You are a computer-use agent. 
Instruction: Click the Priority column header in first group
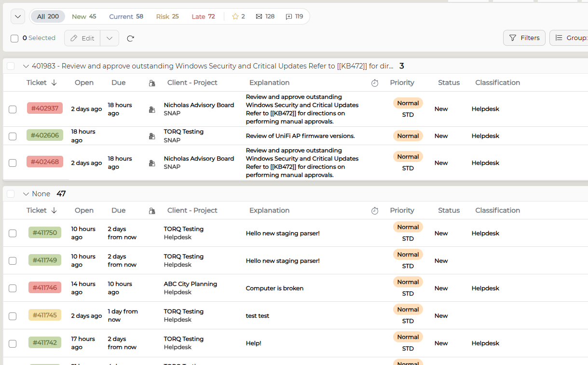click(x=402, y=83)
